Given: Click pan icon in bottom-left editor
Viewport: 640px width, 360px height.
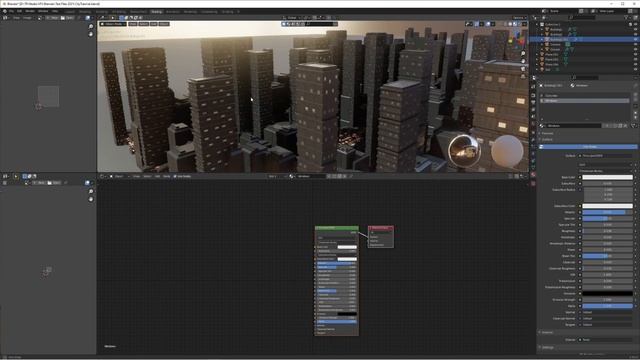Looking at the screenshot, I should pyautogui.click(x=91, y=199).
